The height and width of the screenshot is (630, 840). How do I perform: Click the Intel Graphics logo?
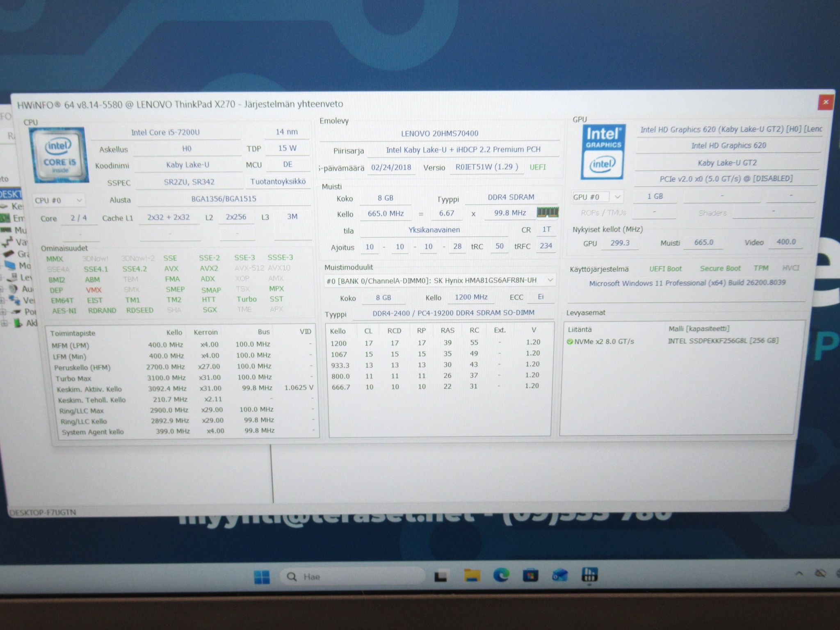(603, 152)
